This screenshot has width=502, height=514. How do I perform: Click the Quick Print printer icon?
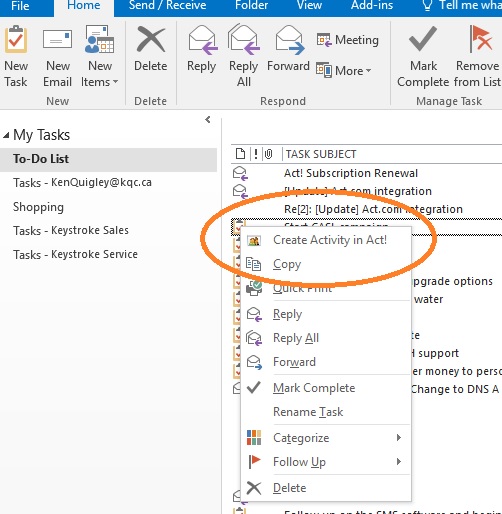pyautogui.click(x=254, y=287)
